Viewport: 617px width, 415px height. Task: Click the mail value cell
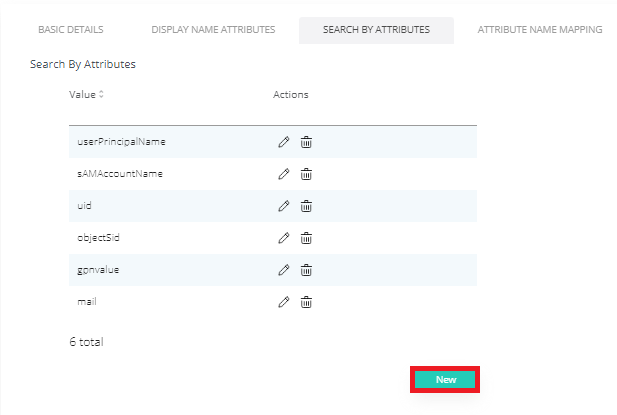(x=87, y=301)
